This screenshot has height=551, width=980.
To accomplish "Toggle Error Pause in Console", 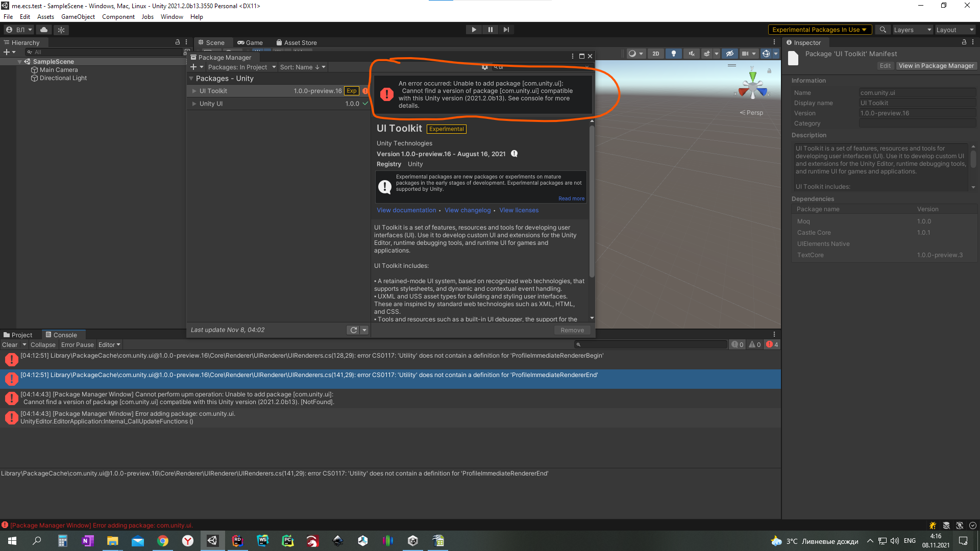I will (78, 345).
